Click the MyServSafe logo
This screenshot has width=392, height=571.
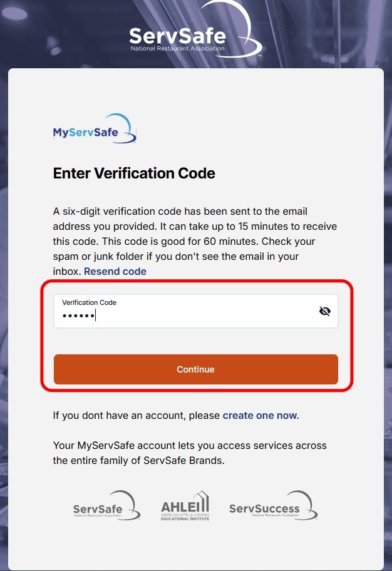point(94,130)
